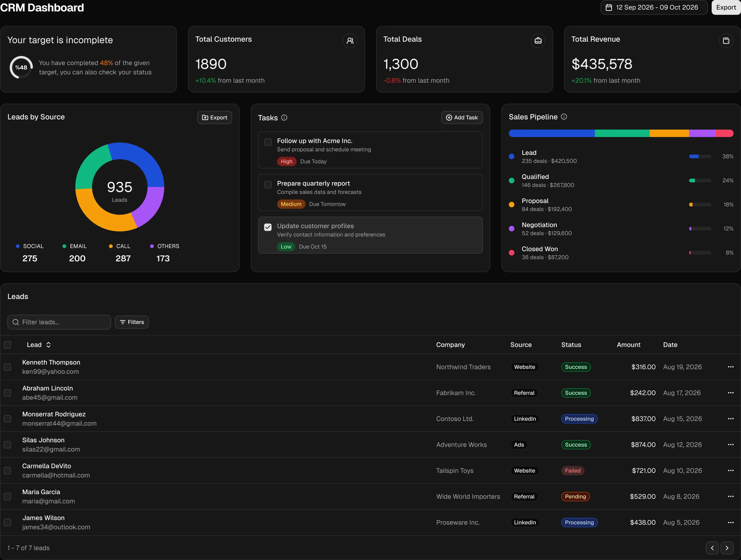The height and width of the screenshot is (560, 741).
Task: Select the Kenneth Thompson lead row checkbox
Action: click(7, 367)
